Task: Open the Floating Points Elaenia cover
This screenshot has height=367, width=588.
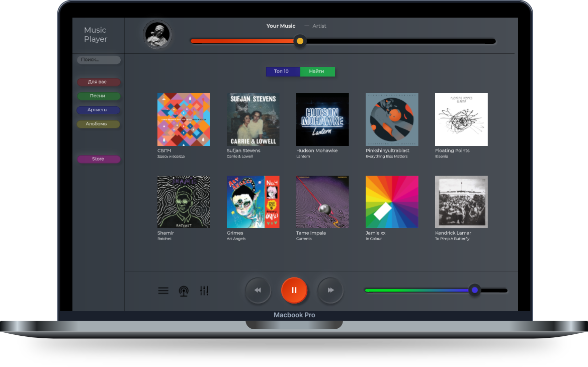Action: [461, 119]
